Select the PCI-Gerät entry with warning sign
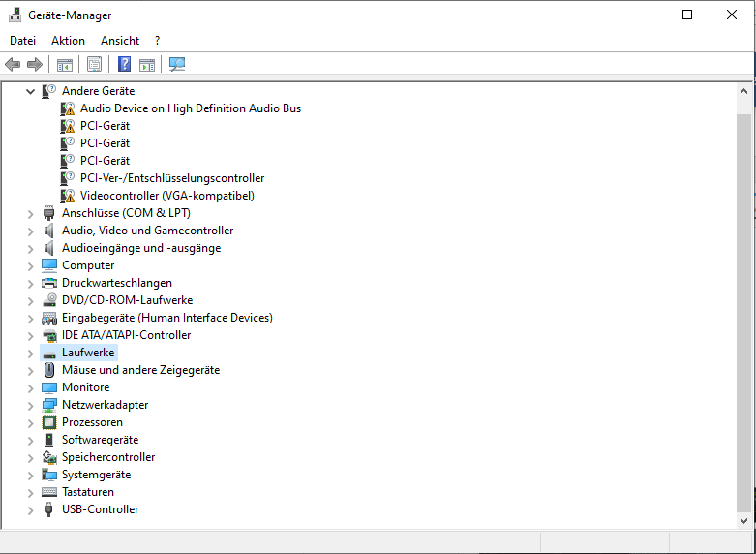Image resolution: width=756 pixels, height=554 pixels. pos(105,126)
